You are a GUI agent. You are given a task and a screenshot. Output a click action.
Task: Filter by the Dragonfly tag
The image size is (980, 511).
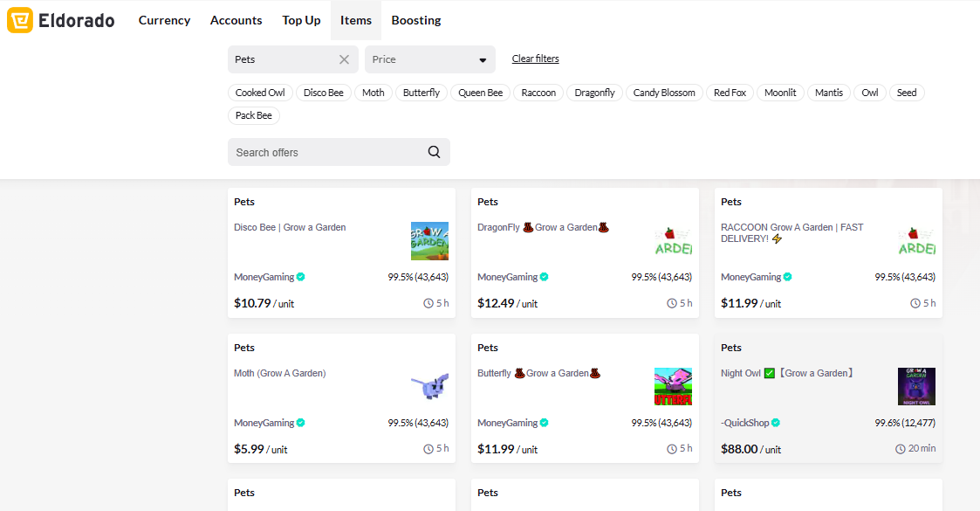click(595, 93)
